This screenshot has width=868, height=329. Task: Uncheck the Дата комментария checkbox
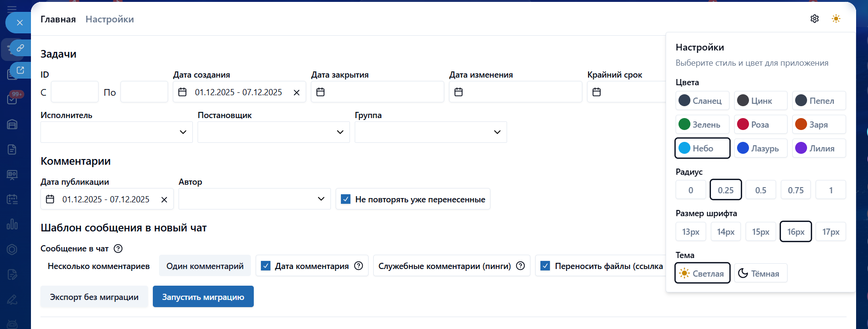click(266, 266)
